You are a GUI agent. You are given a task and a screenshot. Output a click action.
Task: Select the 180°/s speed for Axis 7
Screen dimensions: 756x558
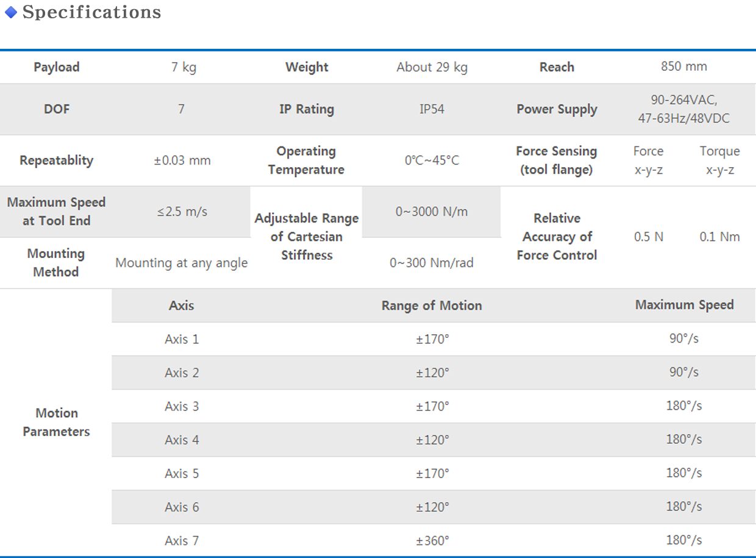684,540
